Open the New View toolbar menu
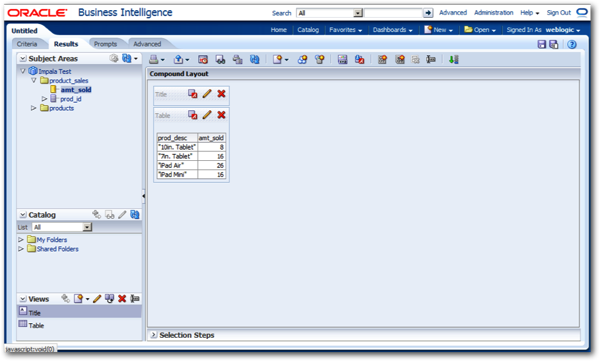 pos(280,59)
